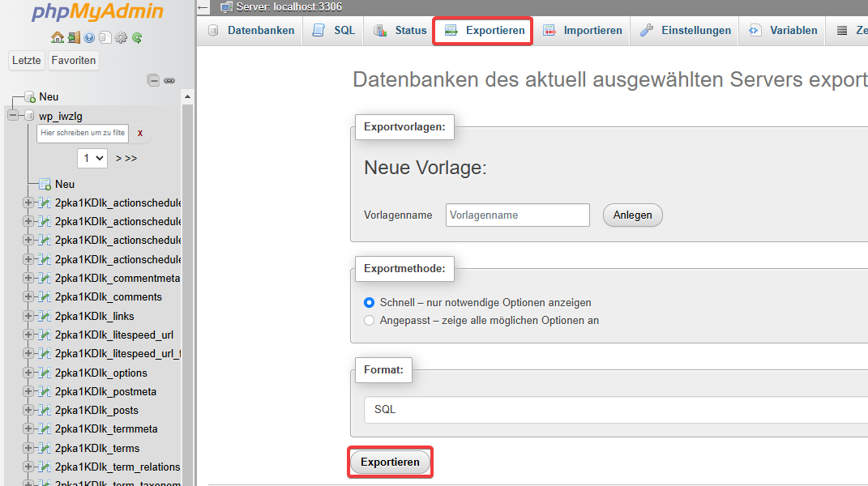
Task: Expand the 2pka1KDlk_links table node
Action: coord(28,316)
